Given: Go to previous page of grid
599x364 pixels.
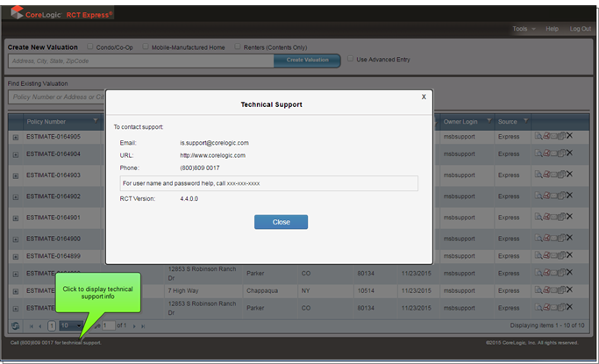Looking at the screenshot, I should [x=40, y=326].
